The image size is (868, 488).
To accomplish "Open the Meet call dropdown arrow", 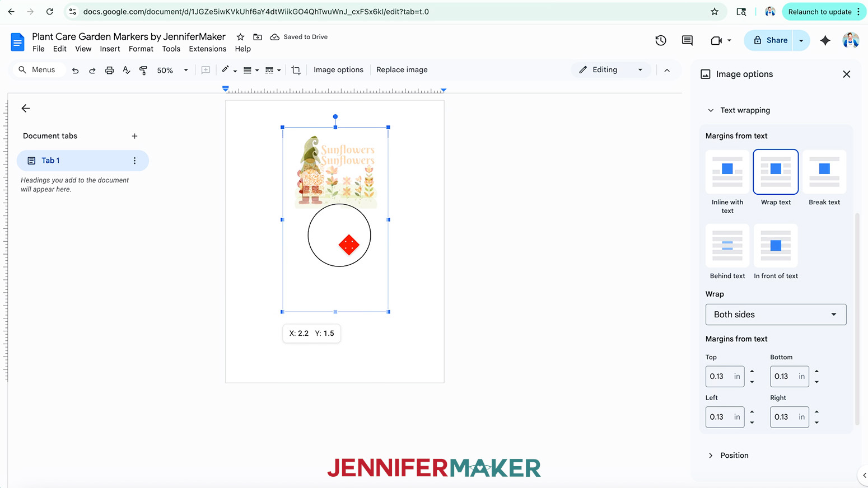I will [729, 40].
